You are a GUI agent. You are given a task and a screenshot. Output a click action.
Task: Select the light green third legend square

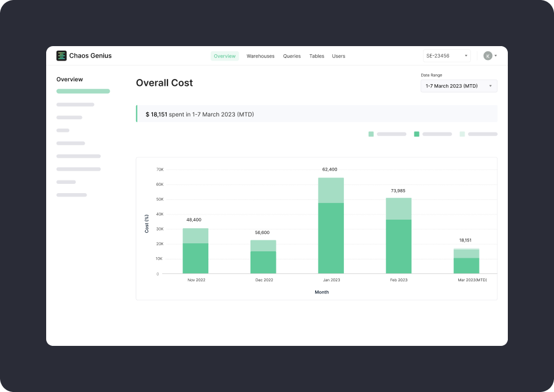(x=461, y=134)
